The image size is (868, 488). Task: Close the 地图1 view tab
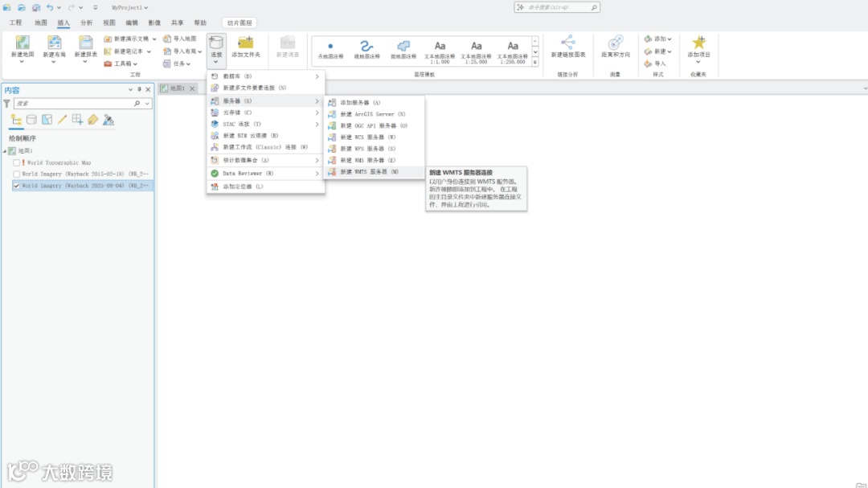(192, 88)
